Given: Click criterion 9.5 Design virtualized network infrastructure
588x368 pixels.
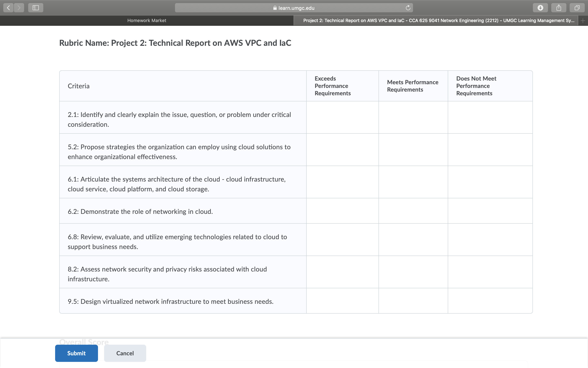Looking at the screenshot, I should pyautogui.click(x=170, y=302).
